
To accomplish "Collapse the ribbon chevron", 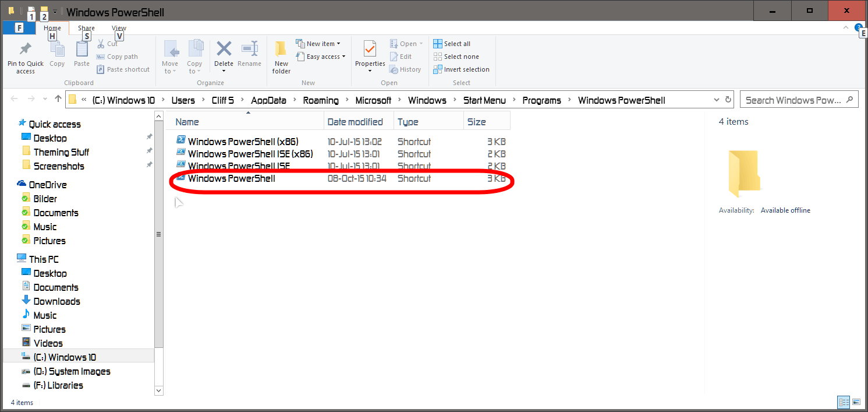I will [846, 27].
